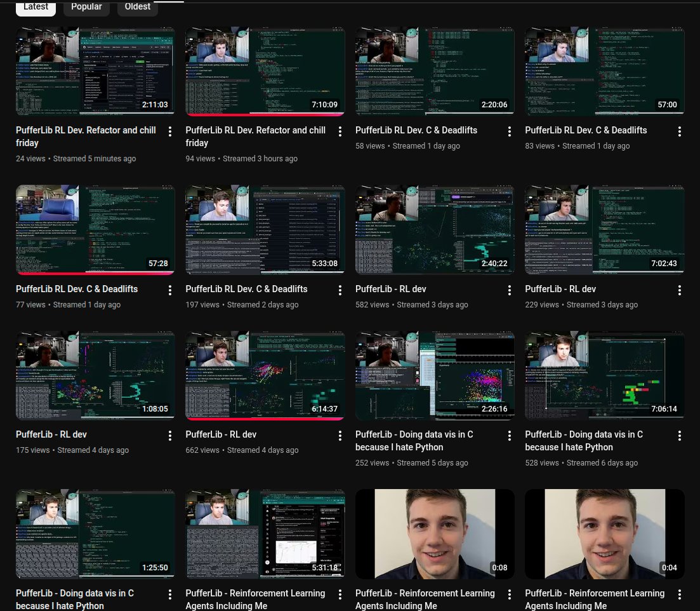Open RL dev title with 582 views
This screenshot has height=611, width=700.
click(x=391, y=289)
